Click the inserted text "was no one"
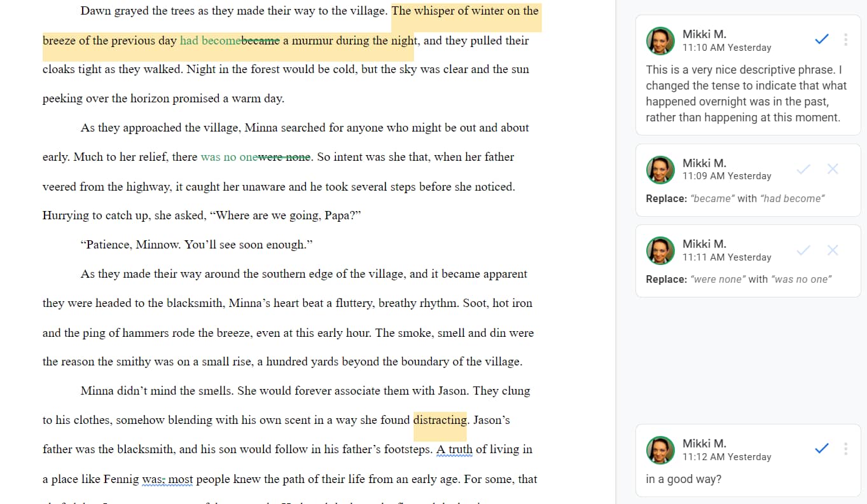 228,157
